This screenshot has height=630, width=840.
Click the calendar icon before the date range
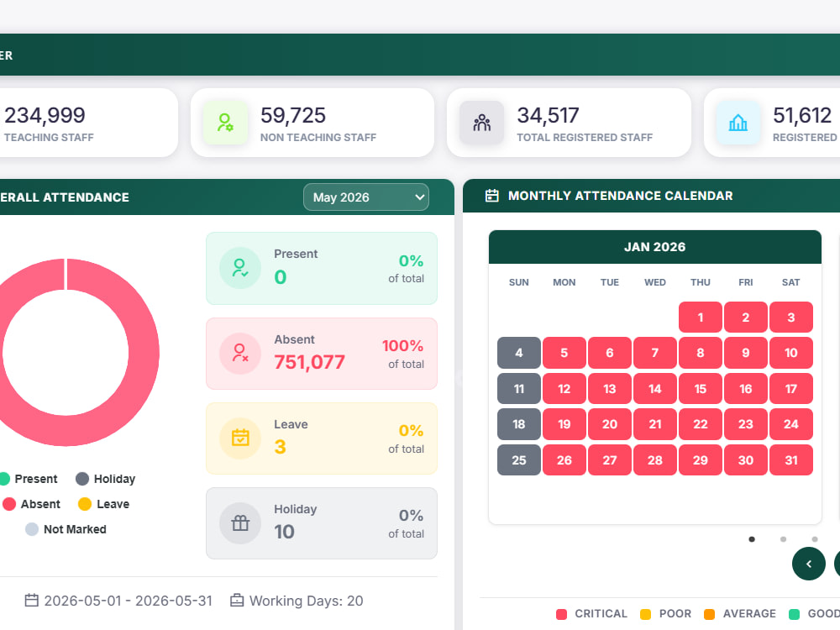point(32,601)
